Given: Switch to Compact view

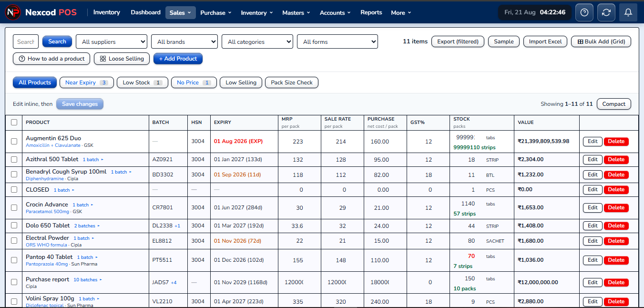Looking at the screenshot, I should [614, 104].
